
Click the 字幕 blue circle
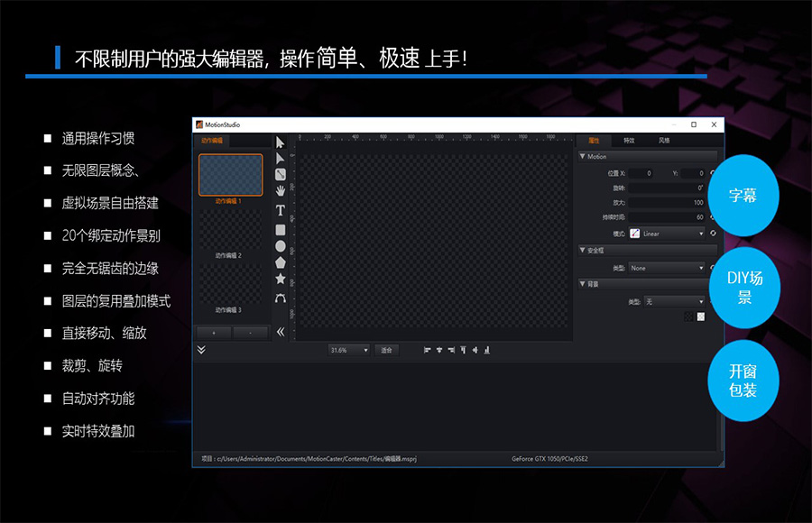click(x=743, y=195)
